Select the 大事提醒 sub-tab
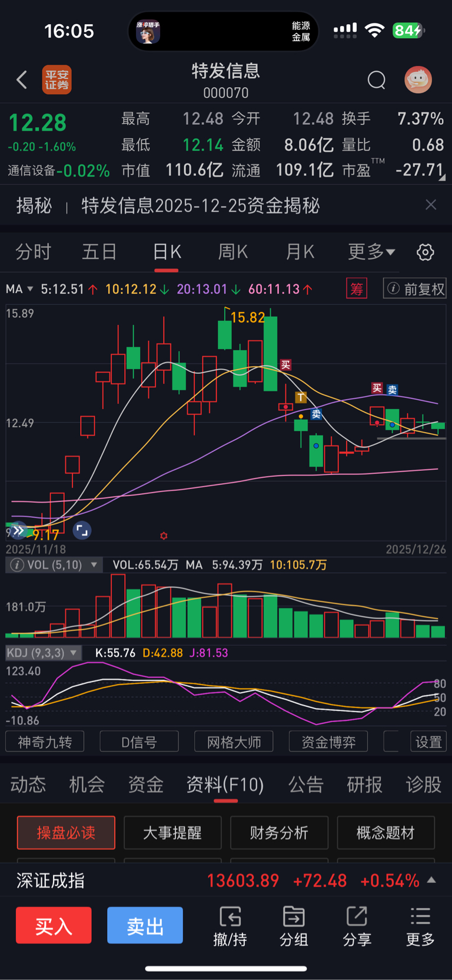This screenshot has height=980, width=452. click(x=172, y=832)
